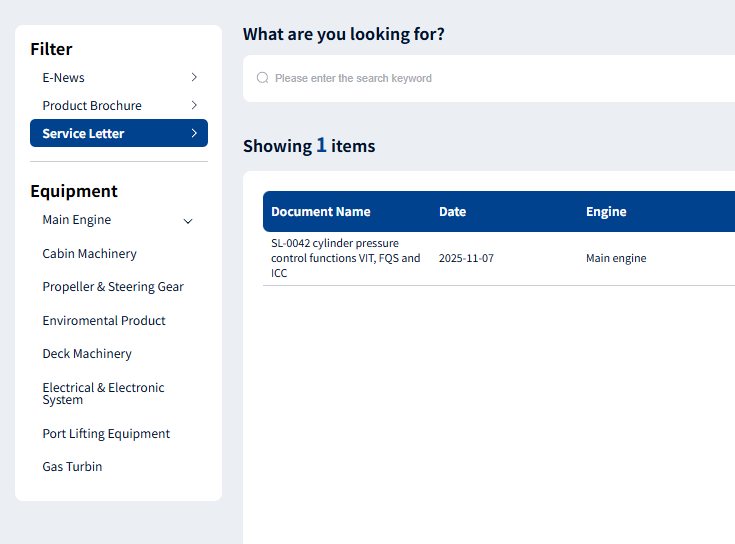Screen dimensions: 735x544
Task: Open SL-0042 cylinder pressure control document
Action: pos(345,258)
